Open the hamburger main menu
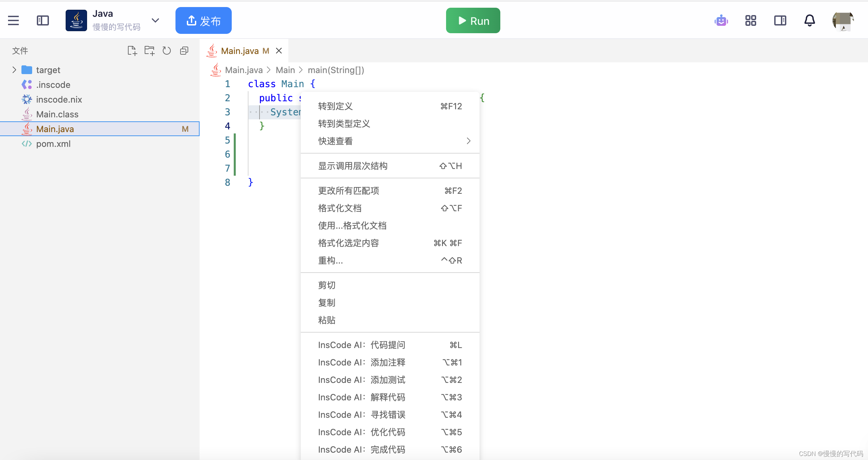 (13, 20)
